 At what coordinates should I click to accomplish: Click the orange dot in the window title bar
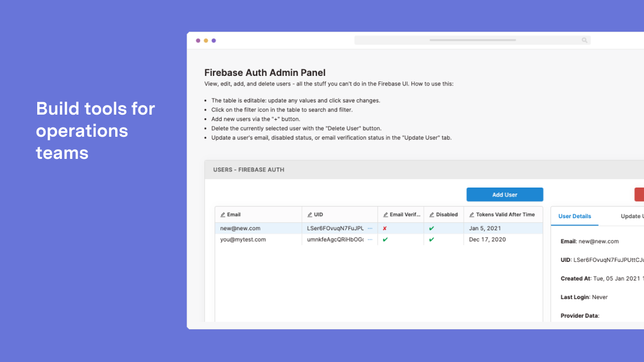point(206,41)
